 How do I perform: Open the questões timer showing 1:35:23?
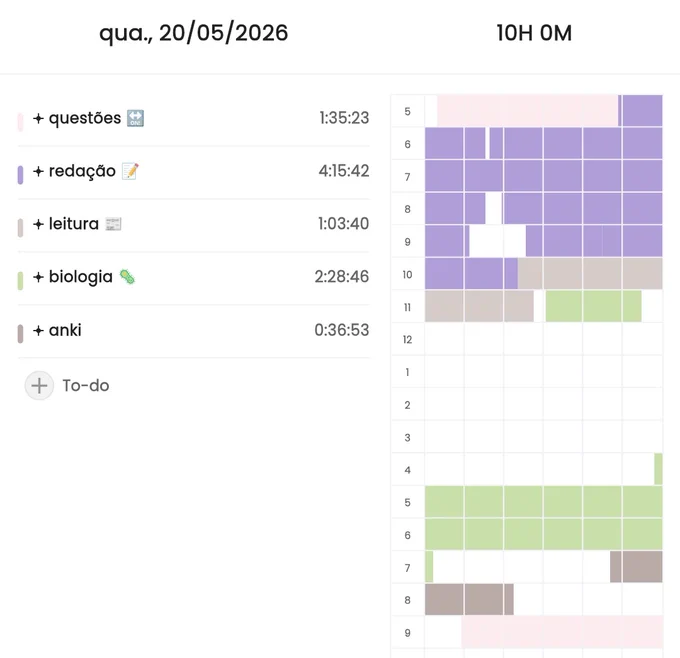pos(344,118)
